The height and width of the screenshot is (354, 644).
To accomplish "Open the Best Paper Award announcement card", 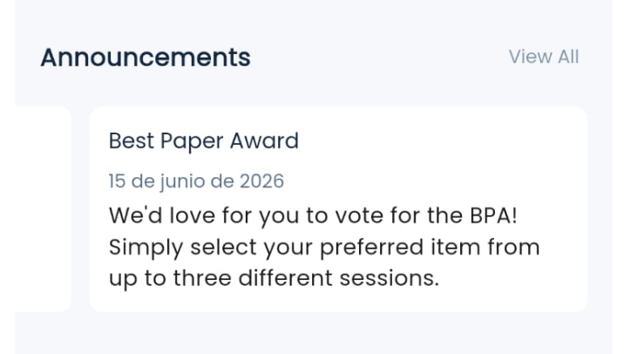I will click(x=338, y=209).
